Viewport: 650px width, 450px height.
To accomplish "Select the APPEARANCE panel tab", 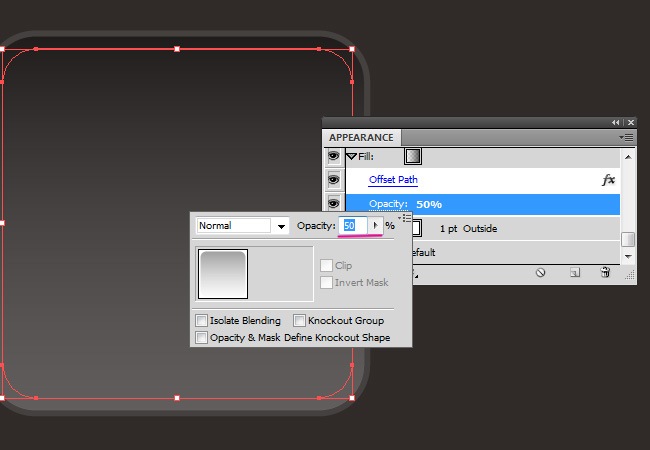I will [x=361, y=137].
